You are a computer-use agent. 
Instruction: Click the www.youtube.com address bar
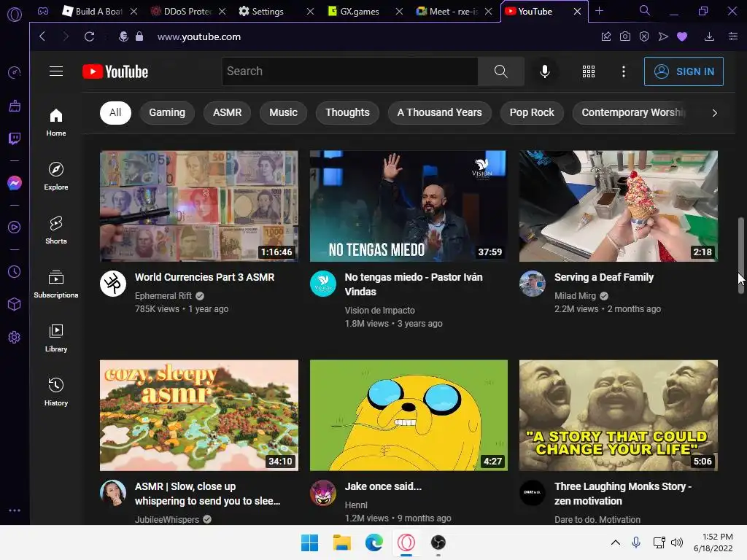click(x=198, y=36)
